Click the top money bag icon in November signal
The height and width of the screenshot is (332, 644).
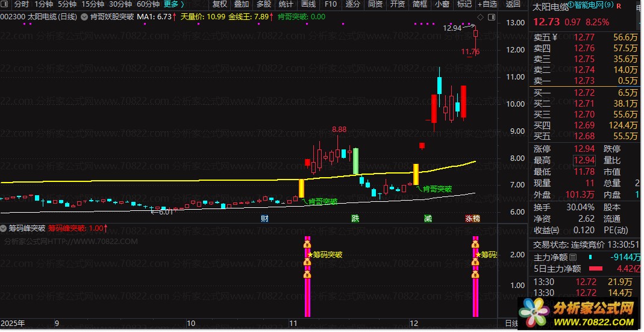(307, 245)
